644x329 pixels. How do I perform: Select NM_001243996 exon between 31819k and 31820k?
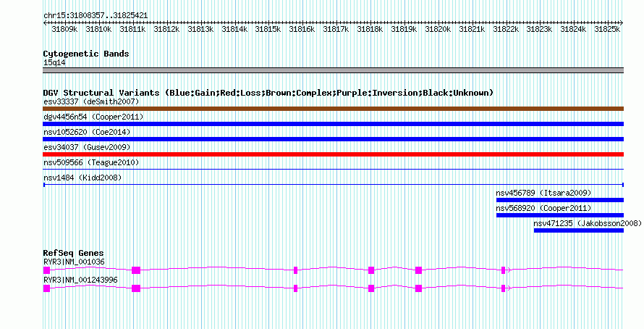click(x=418, y=288)
